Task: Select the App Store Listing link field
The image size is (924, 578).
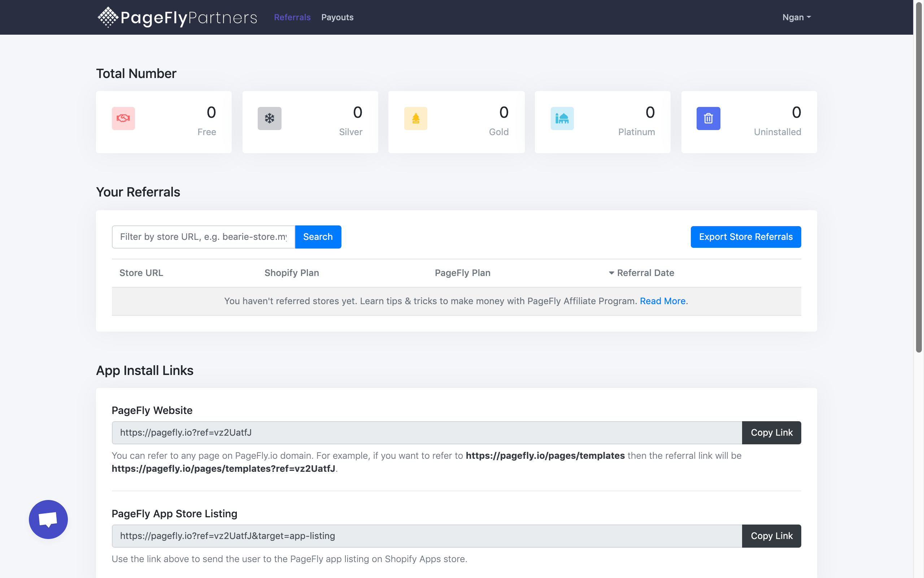Action: 427,536
